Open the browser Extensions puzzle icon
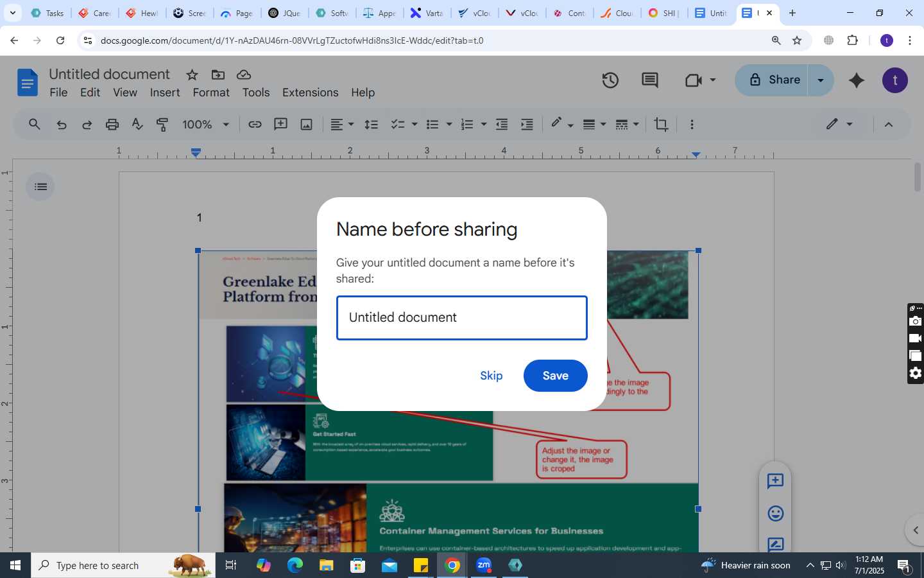The width and height of the screenshot is (924, 578). point(852,40)
